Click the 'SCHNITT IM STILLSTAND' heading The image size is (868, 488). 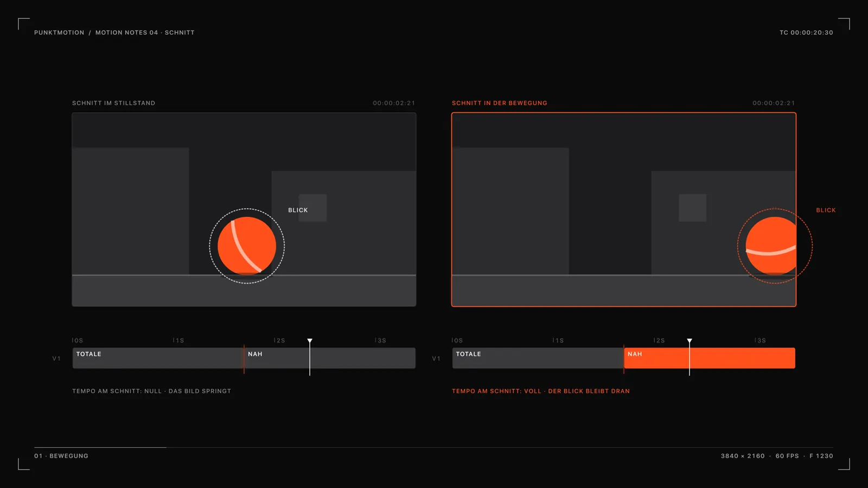tap(113, 103)
